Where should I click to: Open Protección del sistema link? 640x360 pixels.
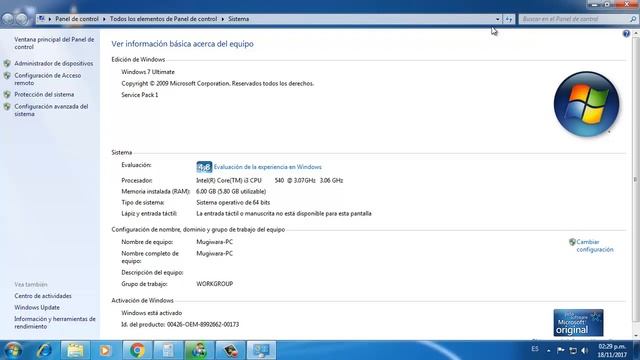coord(44,94)
